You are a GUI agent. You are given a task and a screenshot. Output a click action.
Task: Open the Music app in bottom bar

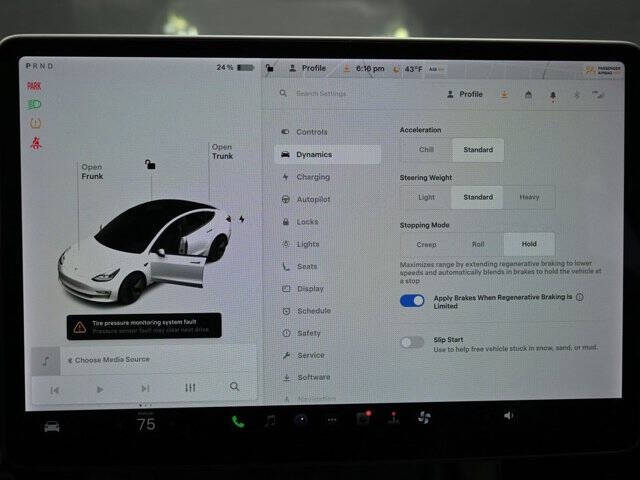269,420
